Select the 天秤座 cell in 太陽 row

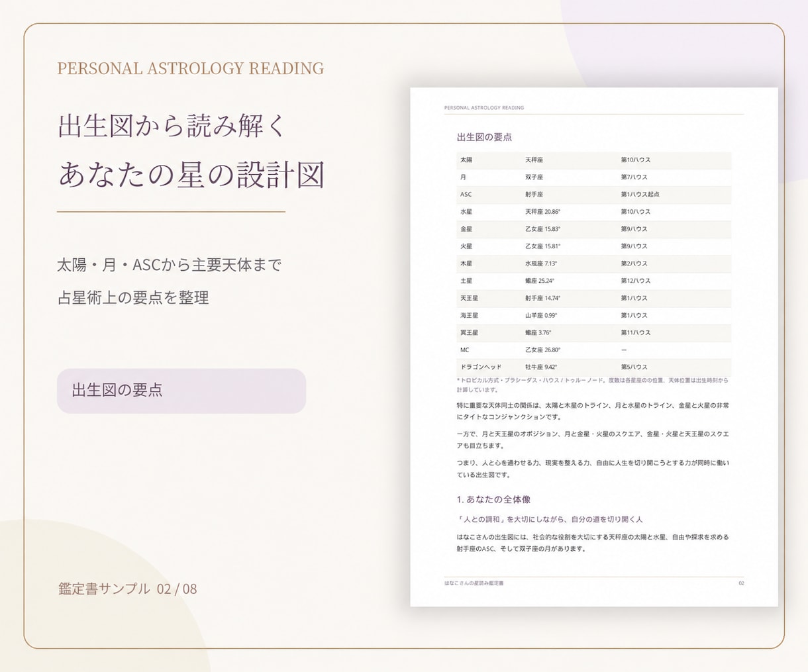(x=534, y=160)
